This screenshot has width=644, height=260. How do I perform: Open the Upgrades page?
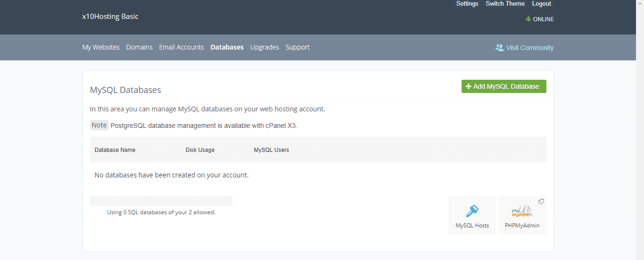(x=264, y=47)
